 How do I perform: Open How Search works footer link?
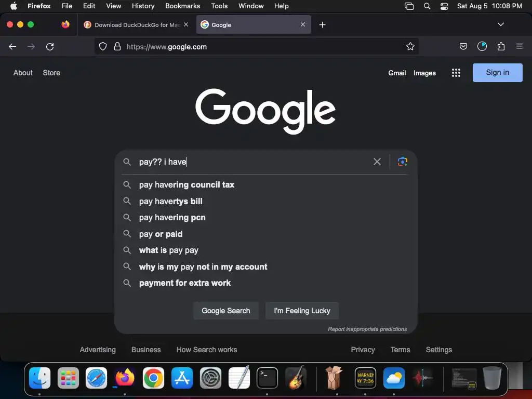[207, 350]
